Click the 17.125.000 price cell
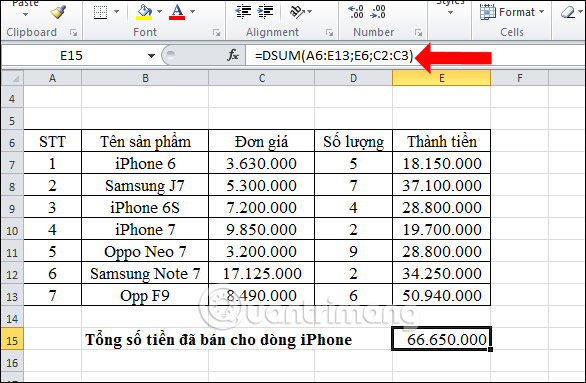586x383 pixels. point(262,274)
